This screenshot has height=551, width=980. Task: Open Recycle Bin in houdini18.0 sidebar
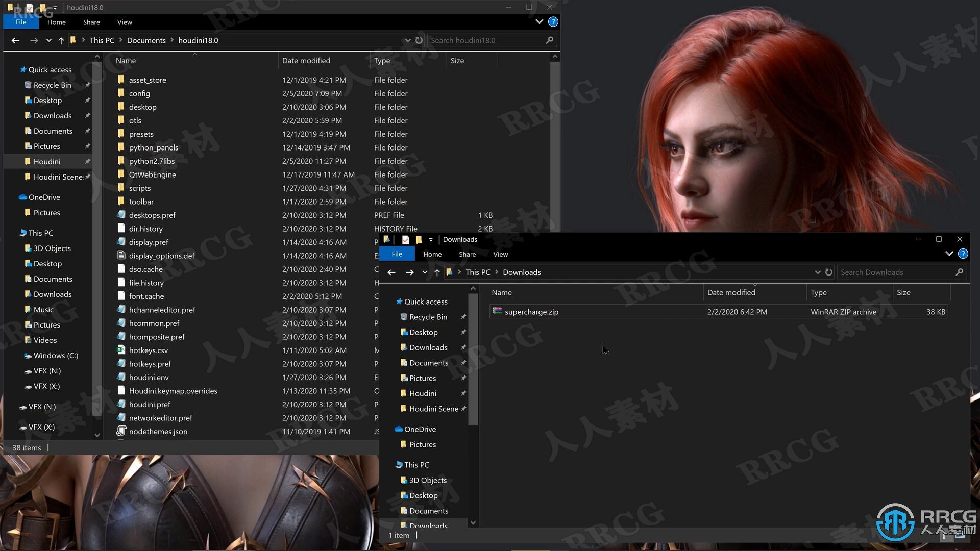tap(52, 85)
